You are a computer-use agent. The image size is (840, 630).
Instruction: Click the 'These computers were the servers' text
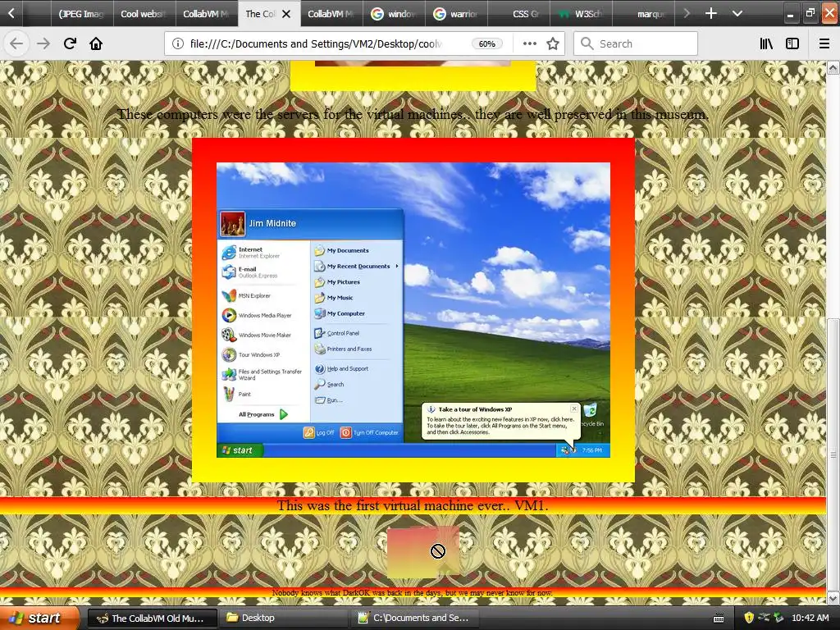[x=413, y=114]
